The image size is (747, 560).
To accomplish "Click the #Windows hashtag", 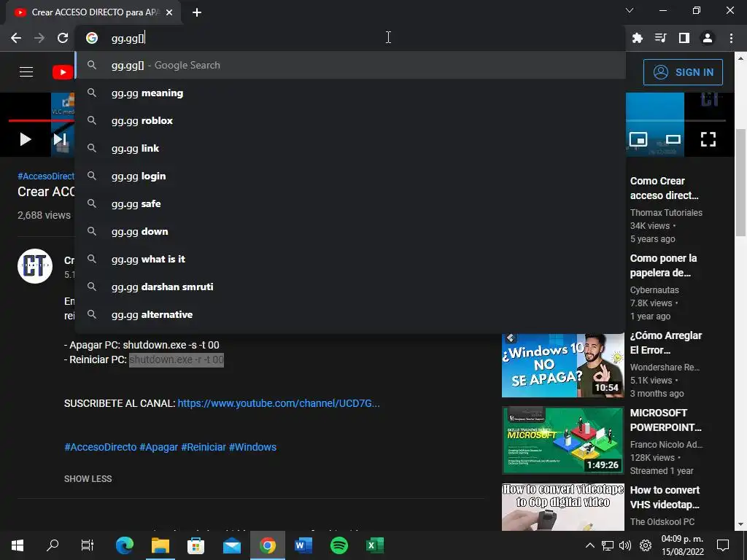I will pos(252,447).
